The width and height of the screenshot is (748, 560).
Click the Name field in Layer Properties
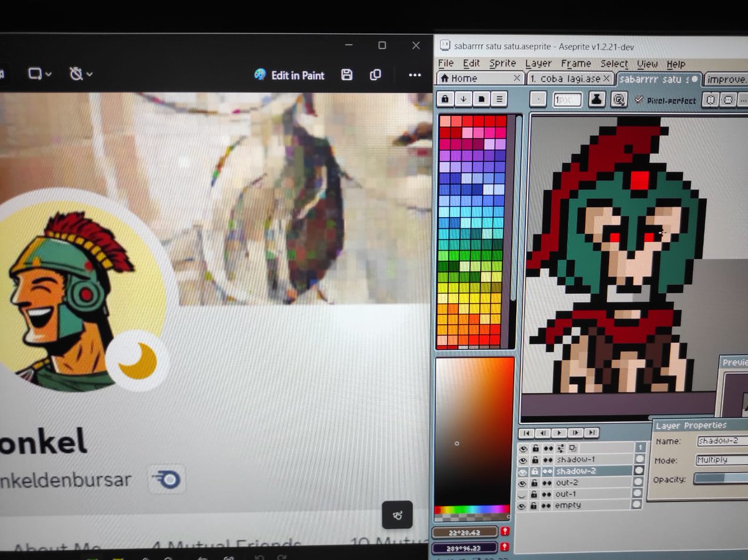[722, 442]
